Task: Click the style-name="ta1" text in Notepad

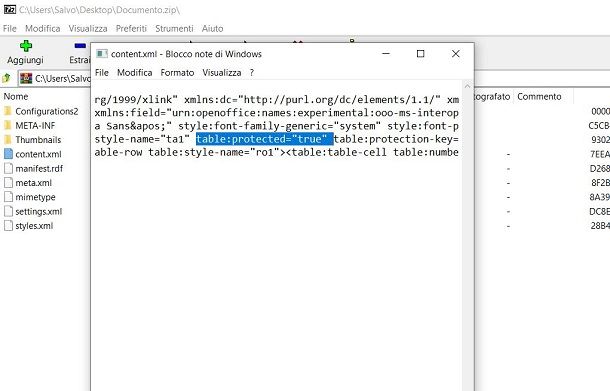Action: pyautogui.click(x=142, y=139)
